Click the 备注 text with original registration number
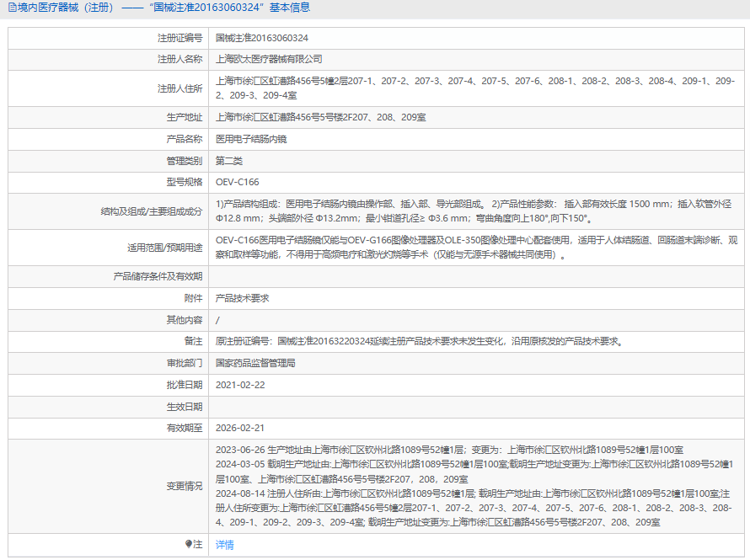Screen dimensions: 750x560 click(x=419, y=341)
